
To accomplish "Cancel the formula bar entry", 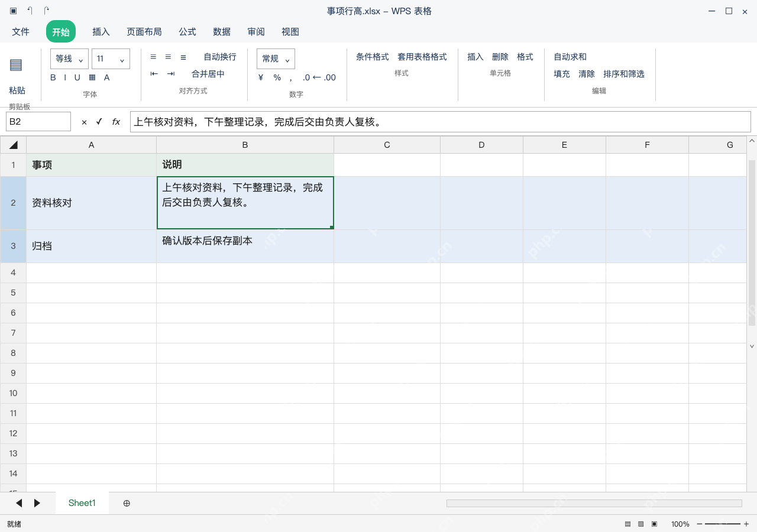I will (x=84, y=122).
